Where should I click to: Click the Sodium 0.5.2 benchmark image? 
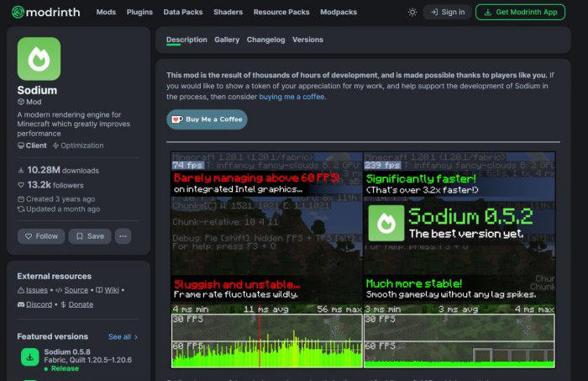pyautogui.click(x=363, y=260)
